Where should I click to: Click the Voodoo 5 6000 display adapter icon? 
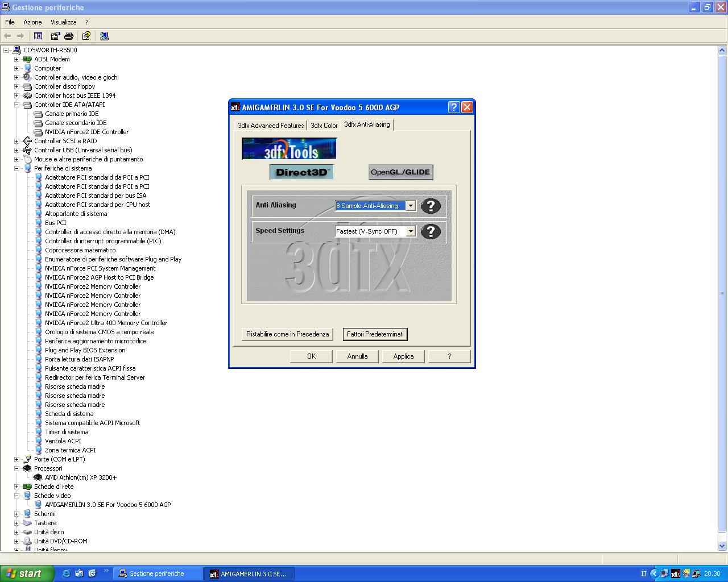click(38, 505)
